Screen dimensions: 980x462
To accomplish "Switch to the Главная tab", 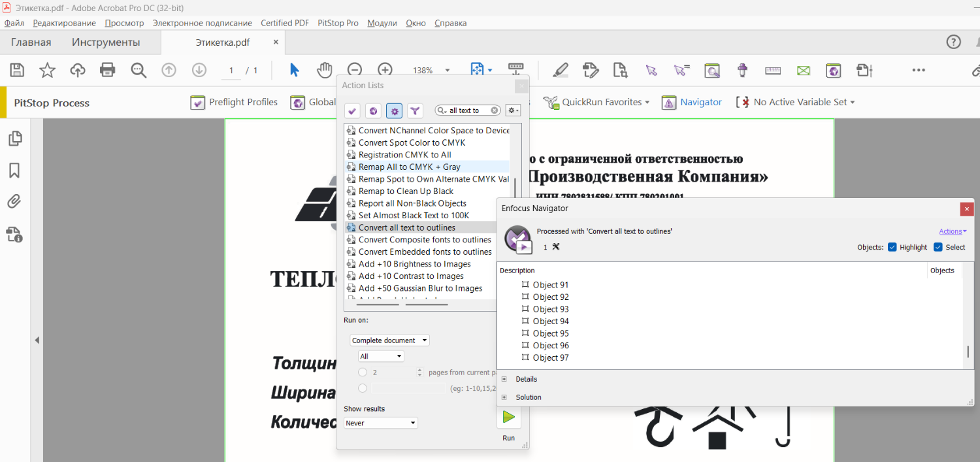I will pyautogui.click(x=31, y=42).
